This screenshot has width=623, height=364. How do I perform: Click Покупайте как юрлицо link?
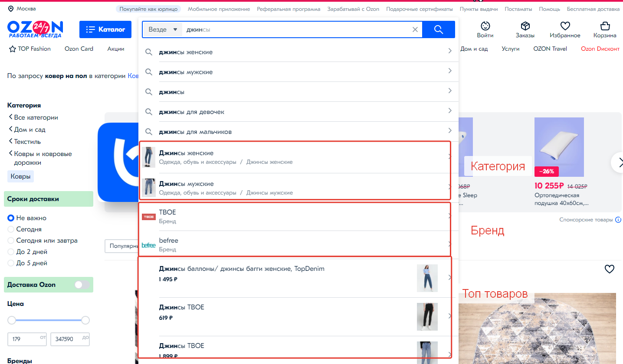point(148,9)
